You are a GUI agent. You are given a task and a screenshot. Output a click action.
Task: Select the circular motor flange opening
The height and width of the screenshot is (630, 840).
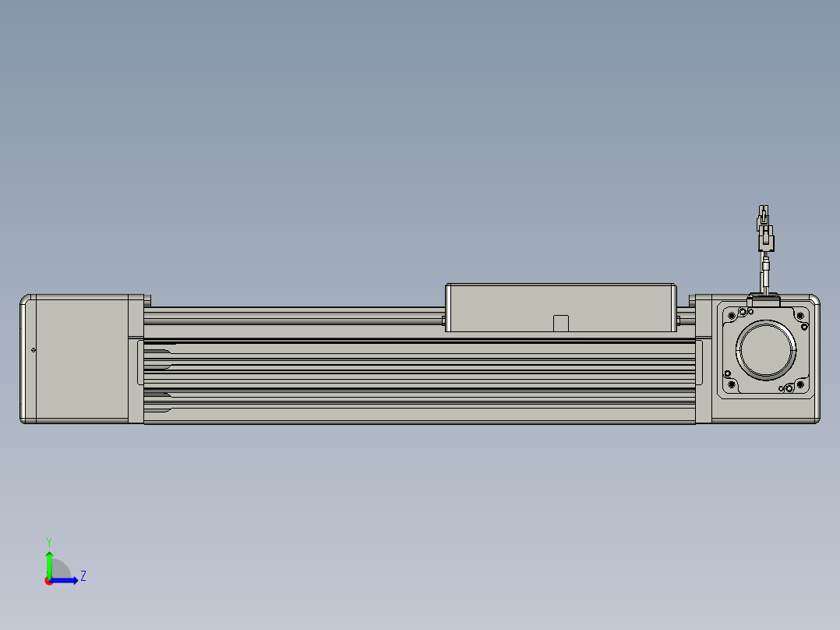[x=766, y=350]
